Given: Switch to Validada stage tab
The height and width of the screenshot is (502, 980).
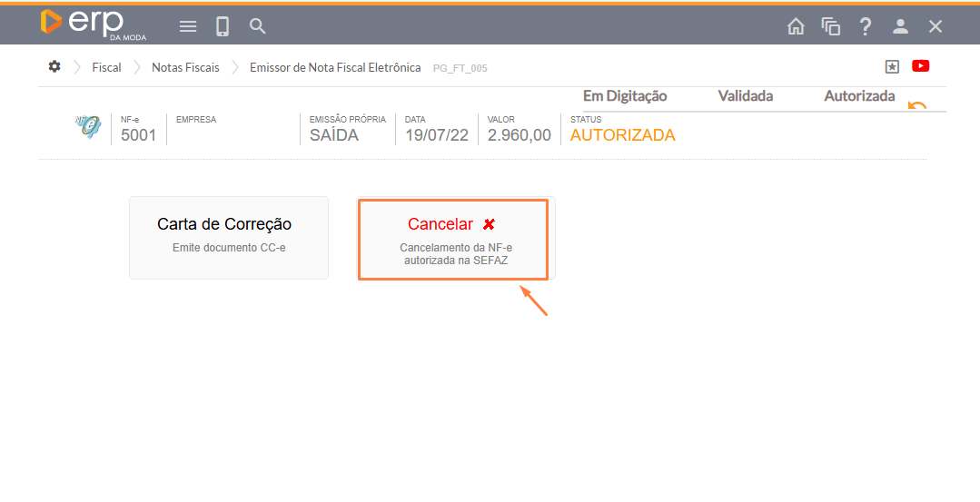Looking at the screenshot, I should click(745, 96).
